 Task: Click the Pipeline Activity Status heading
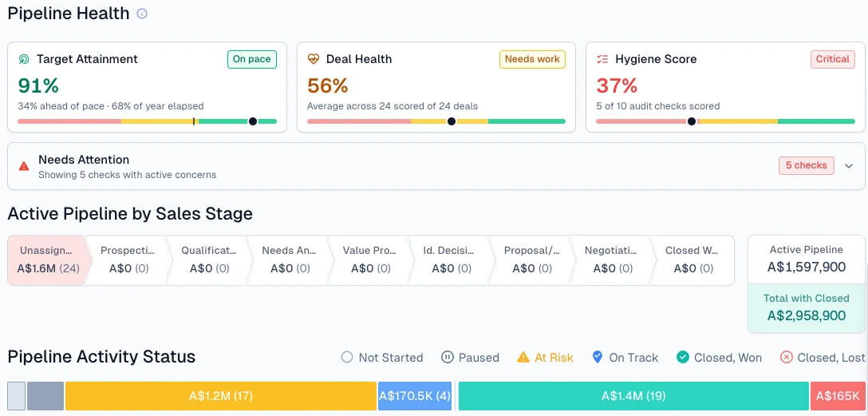click(x=101, y=356)
